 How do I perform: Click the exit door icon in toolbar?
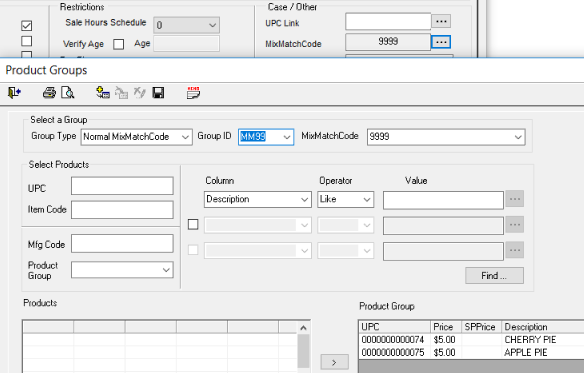point(14,92)
